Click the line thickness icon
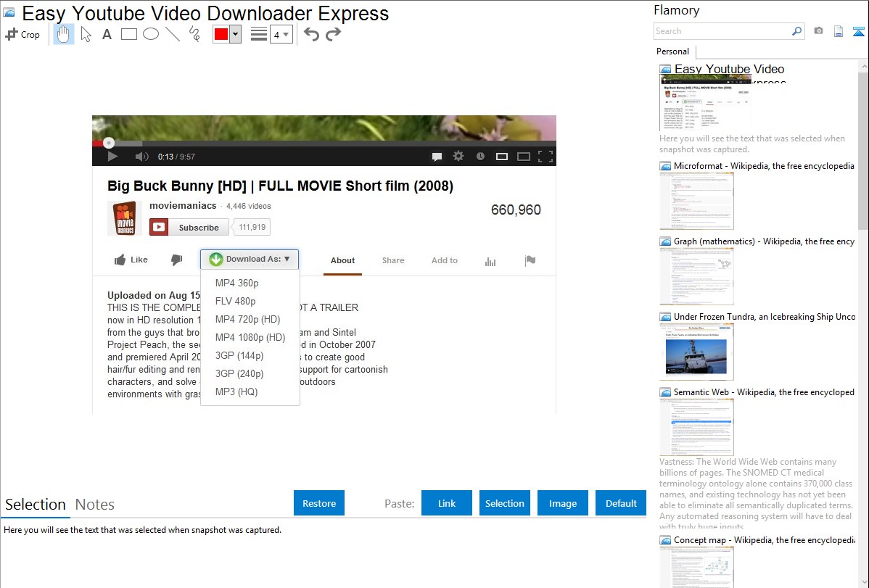Image resolution: width=869 pixels, height=588 pixels. click(x=258, y=34)
